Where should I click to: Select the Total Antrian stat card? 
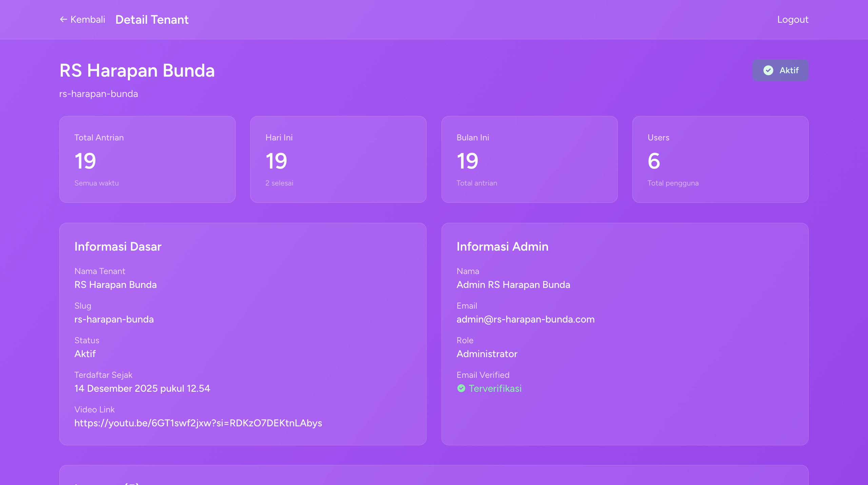pos(147,159)
